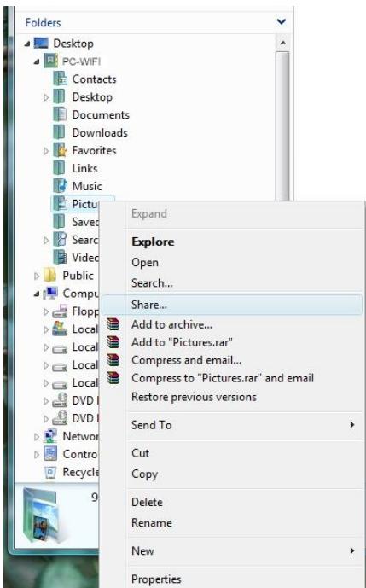This screenshot has width=366, height=588.
Task: Select Delete in the context menu
Action: pos(233,502)
